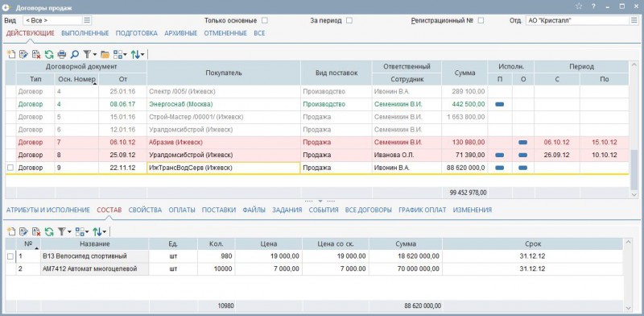The image size is (644, 316).
Task: Click the folder icon in the contracts toolbar
Action: pyautogui.click(x=105, y=54)
